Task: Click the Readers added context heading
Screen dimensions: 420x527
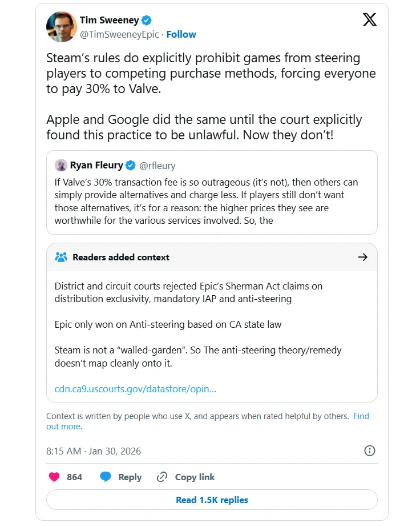Action: point(121,257)
